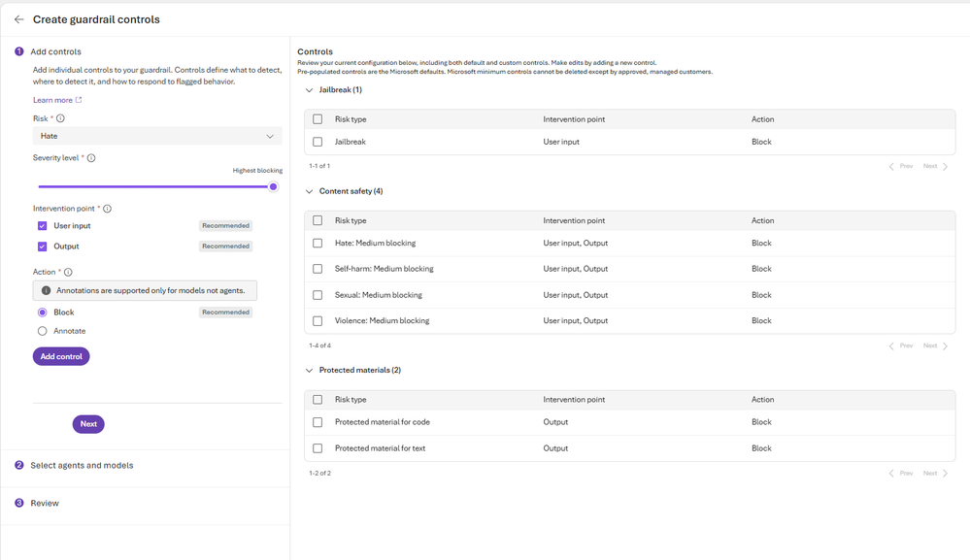
Task: Click the Action info icon
Action: point(68,273)
